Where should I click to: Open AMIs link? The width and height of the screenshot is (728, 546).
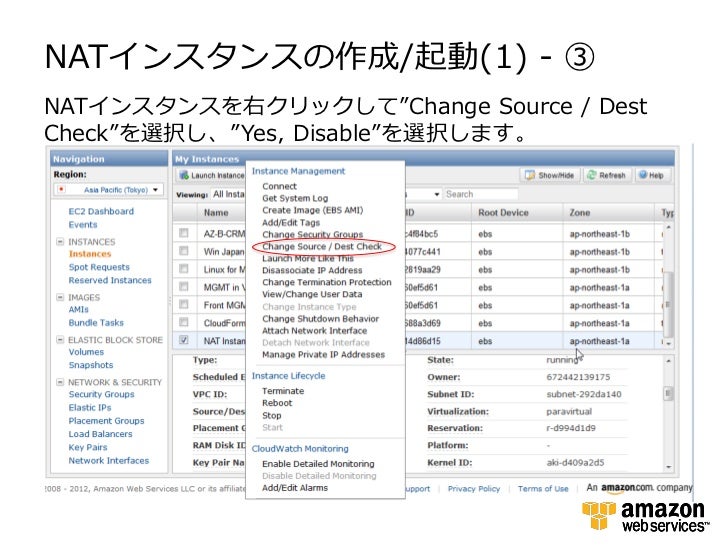pos(78,309)
